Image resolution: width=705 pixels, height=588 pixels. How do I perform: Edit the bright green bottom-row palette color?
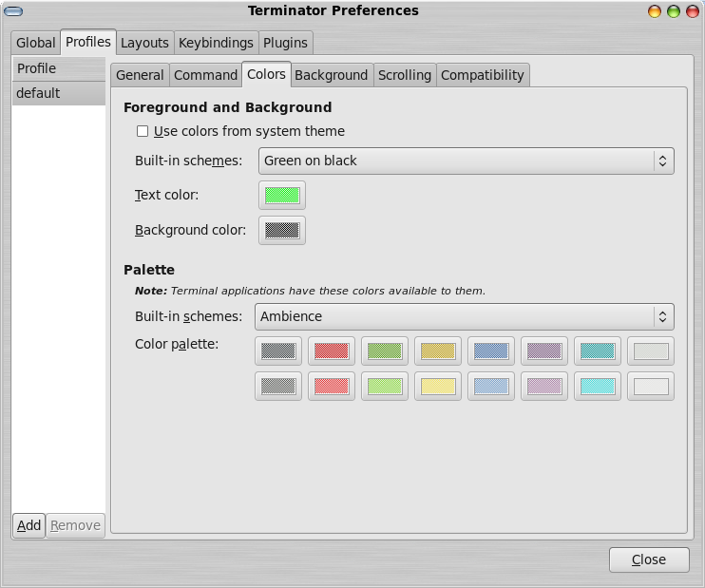385,387
